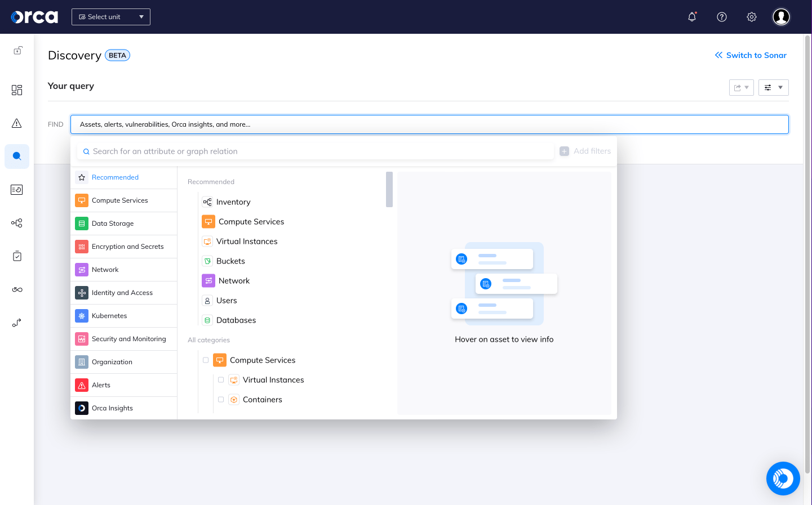The height and width of the screenshot is (505, 812).
Task: Click Inventory icon in Recommended list
Action: (x=207, y=202)
